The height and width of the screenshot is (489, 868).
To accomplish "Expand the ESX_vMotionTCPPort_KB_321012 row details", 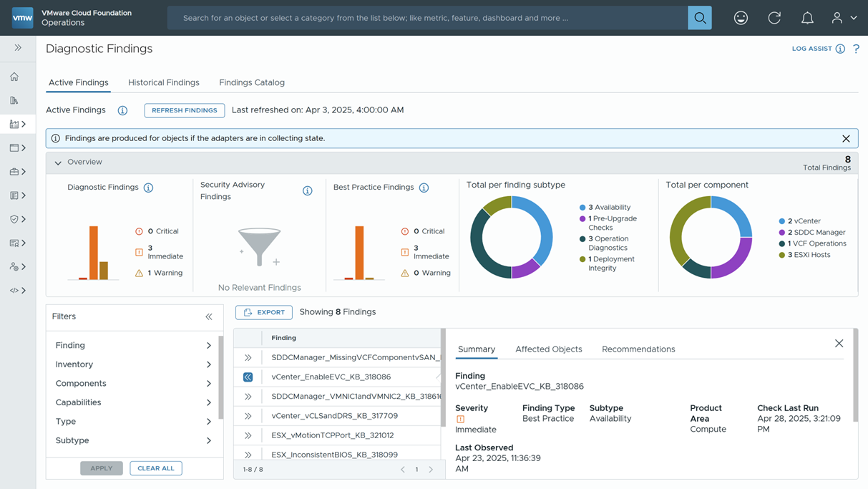I will coord(248,435).
